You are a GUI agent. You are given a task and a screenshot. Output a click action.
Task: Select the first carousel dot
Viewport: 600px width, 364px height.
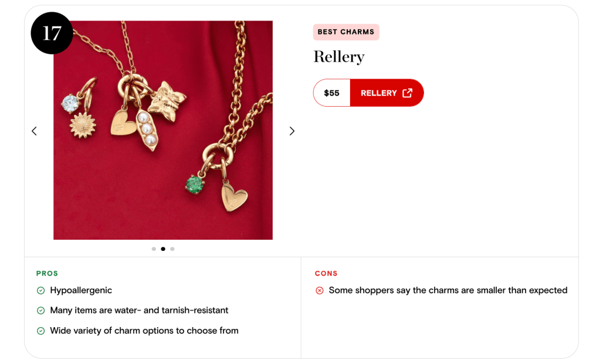pos(154,249)
